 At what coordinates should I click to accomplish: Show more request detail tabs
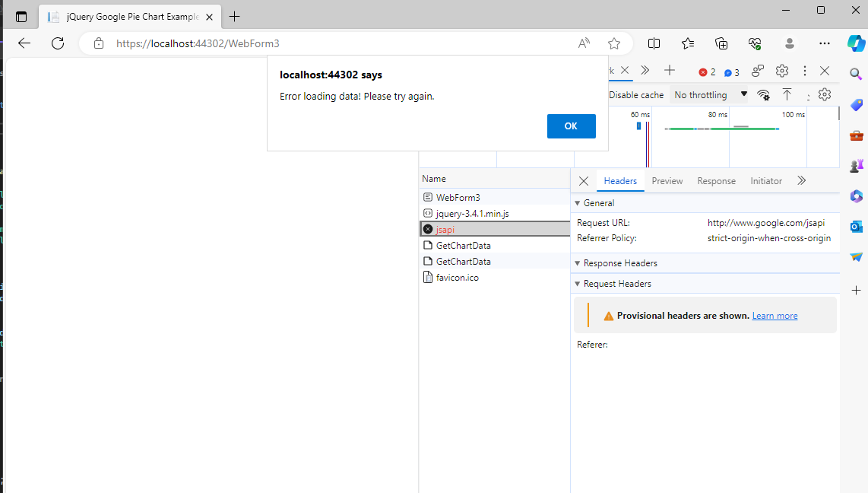[x=802, y=180]
